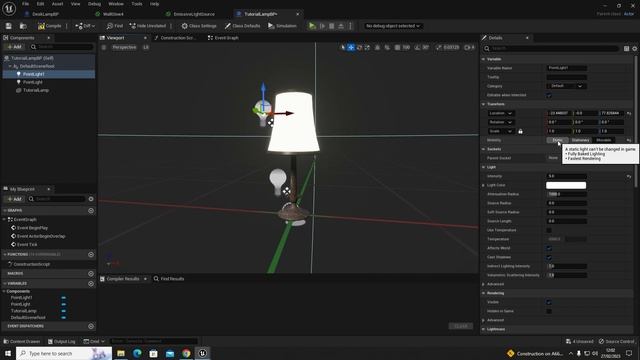Collapse the DefaultSceneRoot tree node
This screenshot has height=360, width=640.
point(10,66)
